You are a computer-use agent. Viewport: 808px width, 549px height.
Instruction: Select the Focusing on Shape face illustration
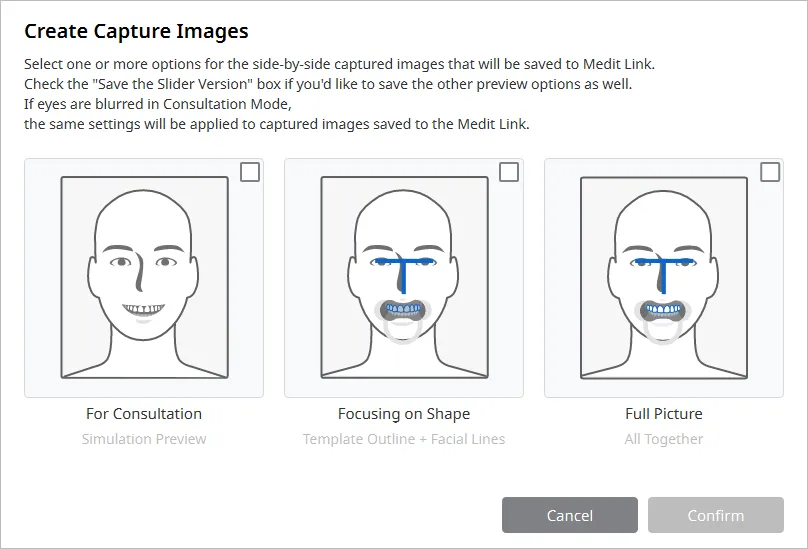coord(405,277)
